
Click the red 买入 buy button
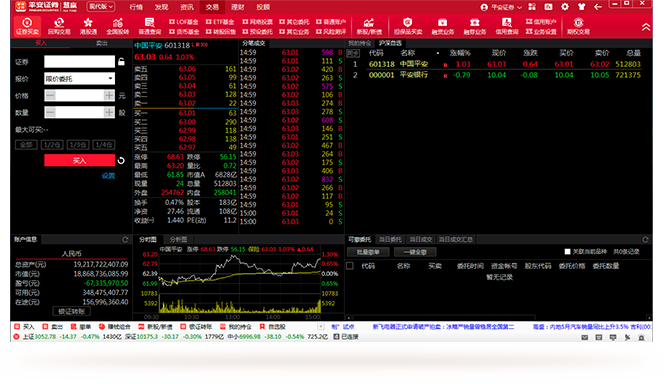click(79, 160)
